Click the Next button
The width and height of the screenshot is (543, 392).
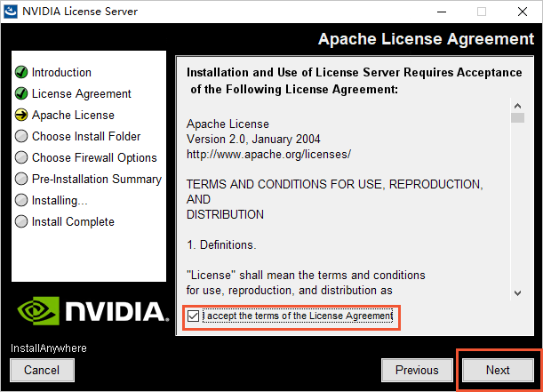point(498,370)
